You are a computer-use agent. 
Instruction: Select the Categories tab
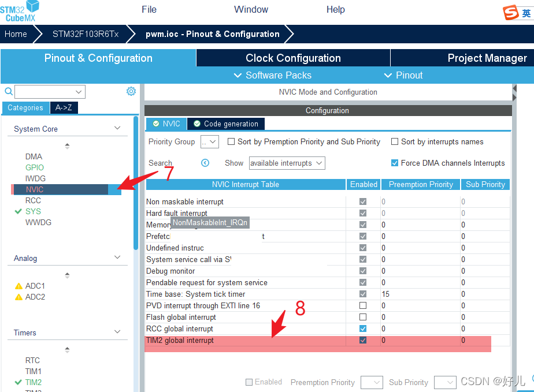pyautogui.click(x=25, y=107)
